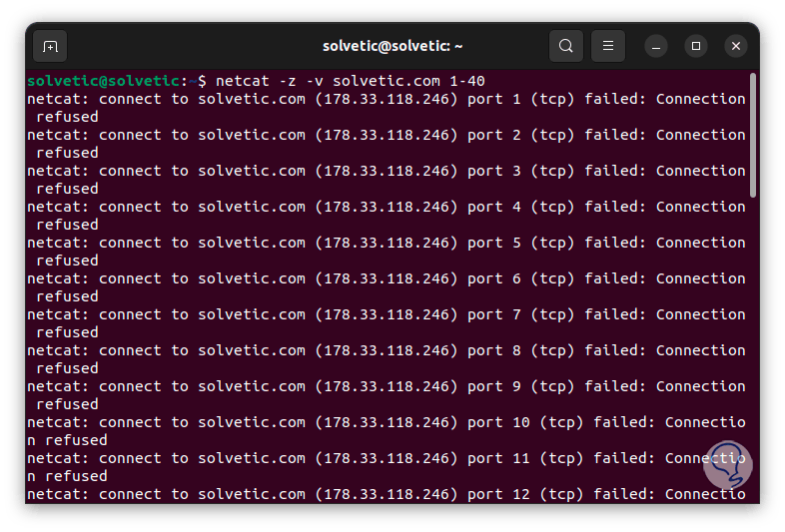Click the Solvetic watermark logo

(x=726, y=464)
